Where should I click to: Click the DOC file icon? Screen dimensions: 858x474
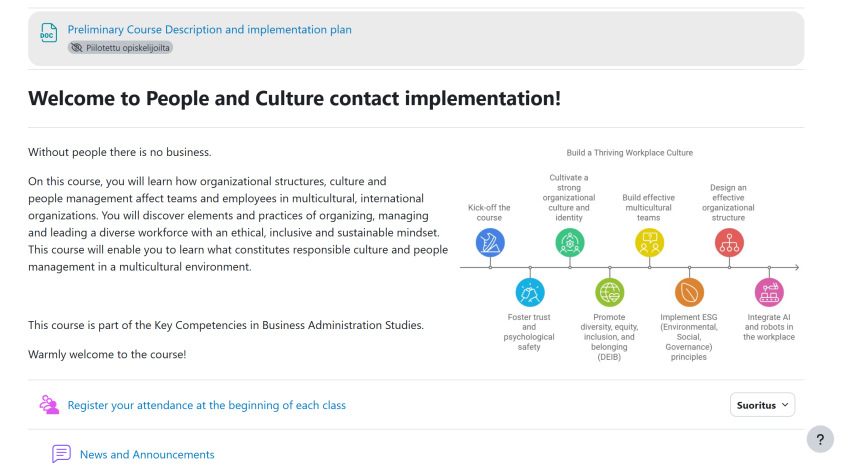point(47,35)
